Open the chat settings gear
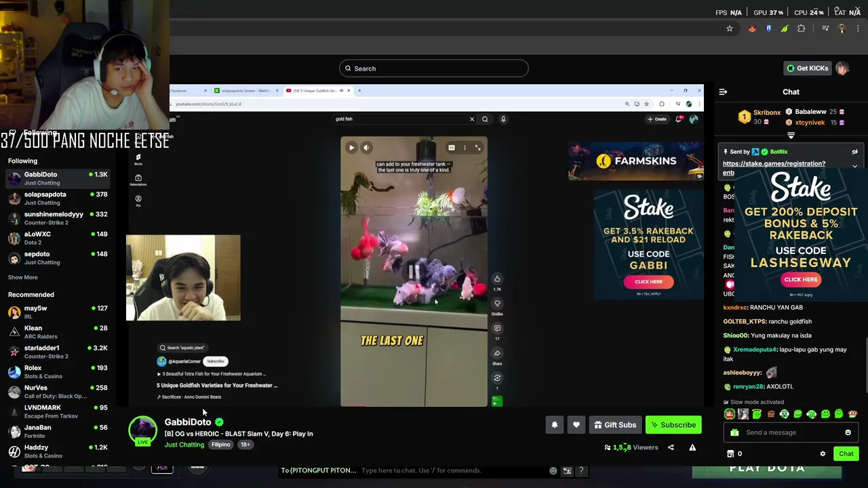The image size is (868, 488). tap(823, 454)
